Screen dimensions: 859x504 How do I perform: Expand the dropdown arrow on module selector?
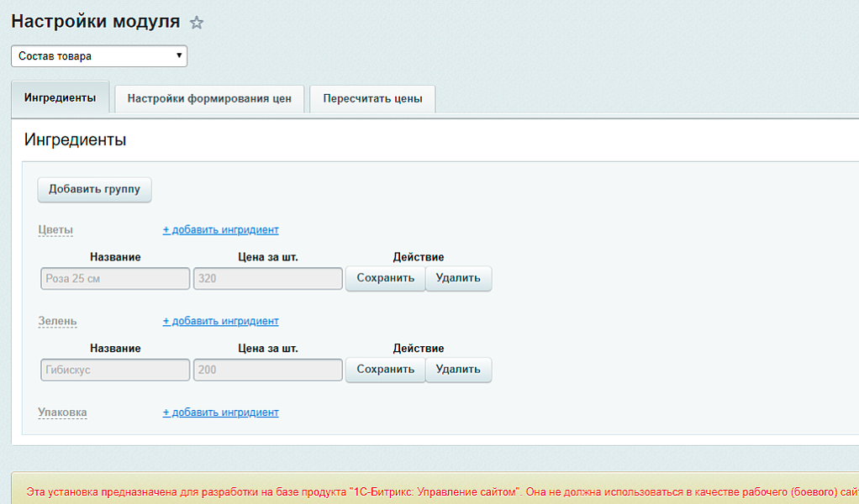click(x=179, y=55)
